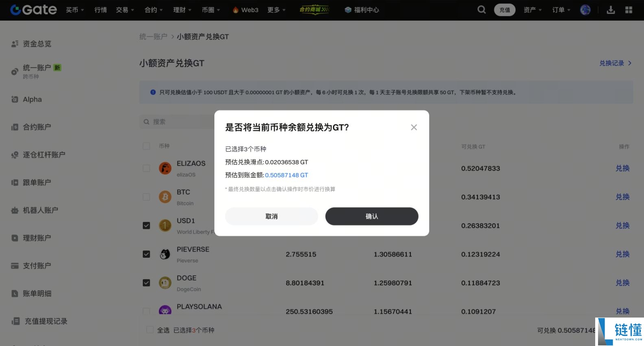This screenshot has width=644, height=346.
Task: Click the 可兑换 GT column header
Action: point(473,146)
